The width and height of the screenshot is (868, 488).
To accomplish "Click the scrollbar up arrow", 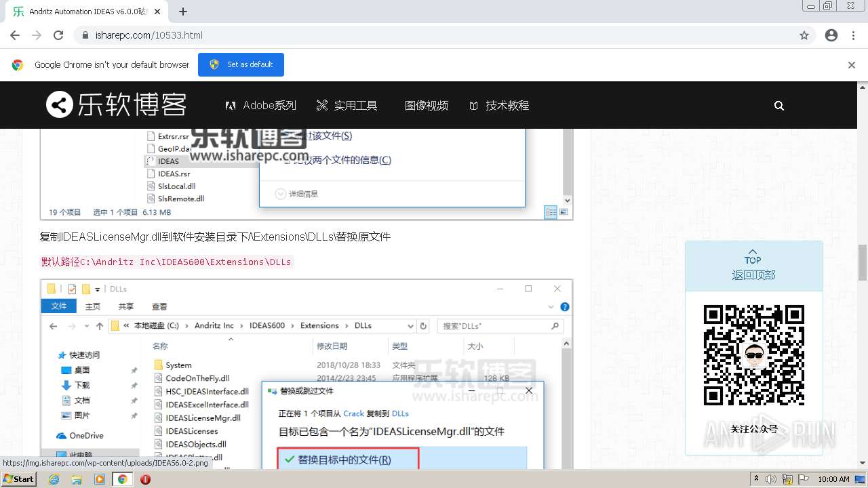I will tap(863, 86).
